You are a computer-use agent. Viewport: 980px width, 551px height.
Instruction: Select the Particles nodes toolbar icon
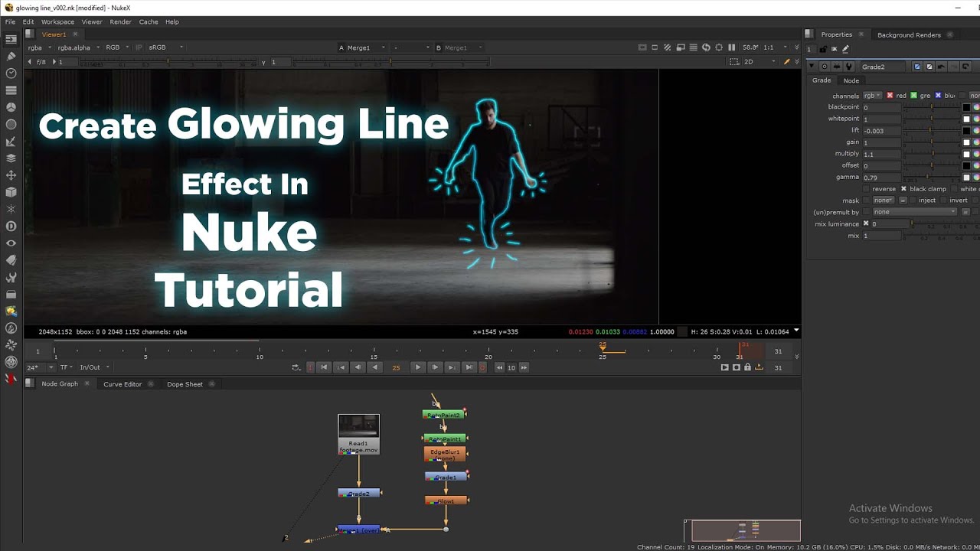point(11,209)
